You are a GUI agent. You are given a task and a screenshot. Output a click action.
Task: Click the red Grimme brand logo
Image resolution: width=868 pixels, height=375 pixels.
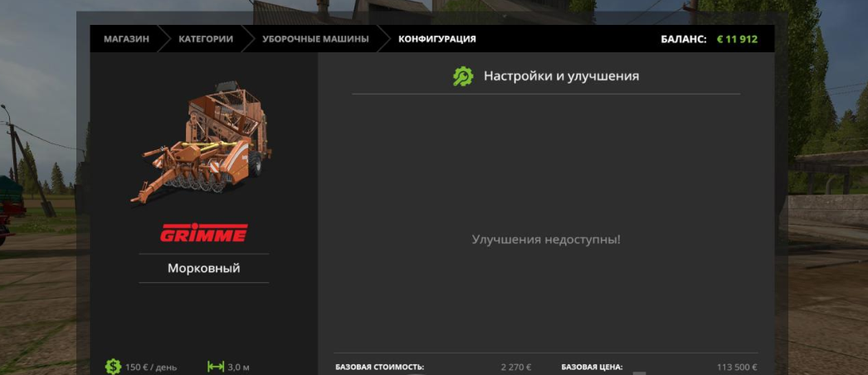(203, 233)
